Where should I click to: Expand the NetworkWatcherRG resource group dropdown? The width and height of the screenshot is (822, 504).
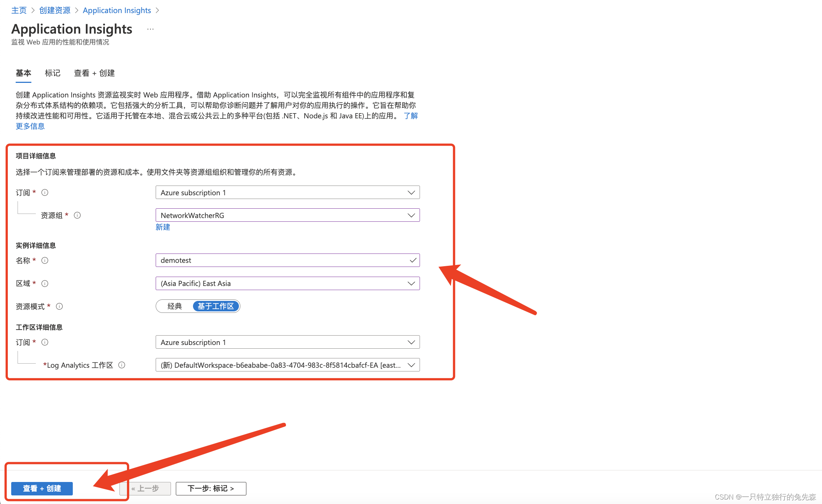point(287,215)
